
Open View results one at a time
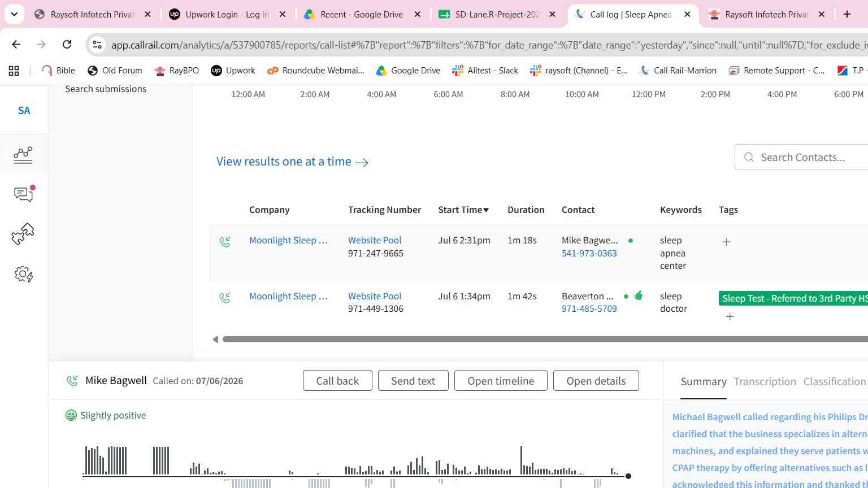click(292, 162)
